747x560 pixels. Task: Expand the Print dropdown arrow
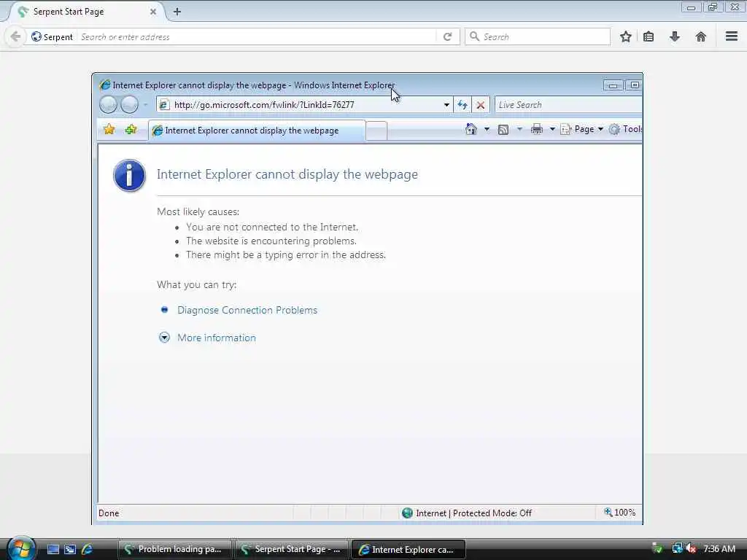(x=552, y=129)
